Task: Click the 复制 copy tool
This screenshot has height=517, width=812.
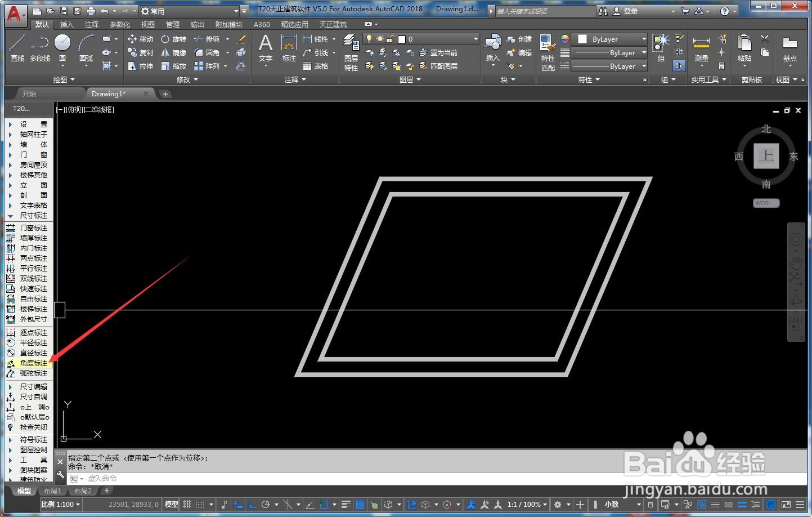Action: tap(140, 52)
